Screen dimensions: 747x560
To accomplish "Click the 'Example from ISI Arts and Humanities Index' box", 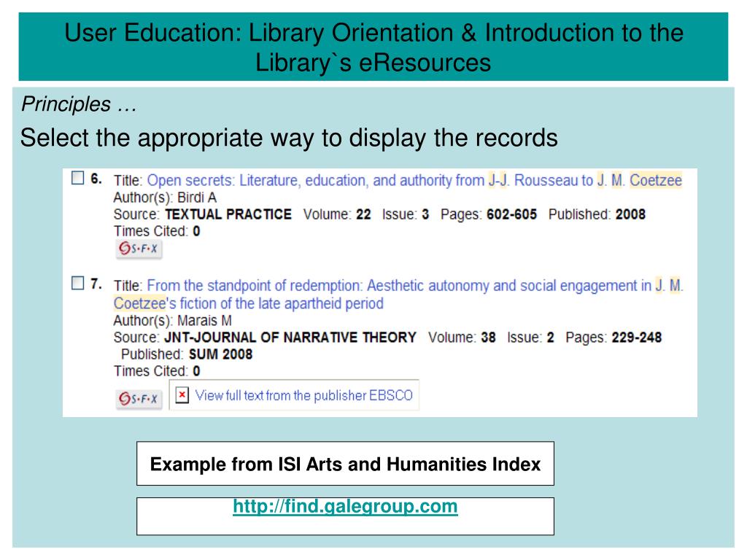I will click(345, 464).
